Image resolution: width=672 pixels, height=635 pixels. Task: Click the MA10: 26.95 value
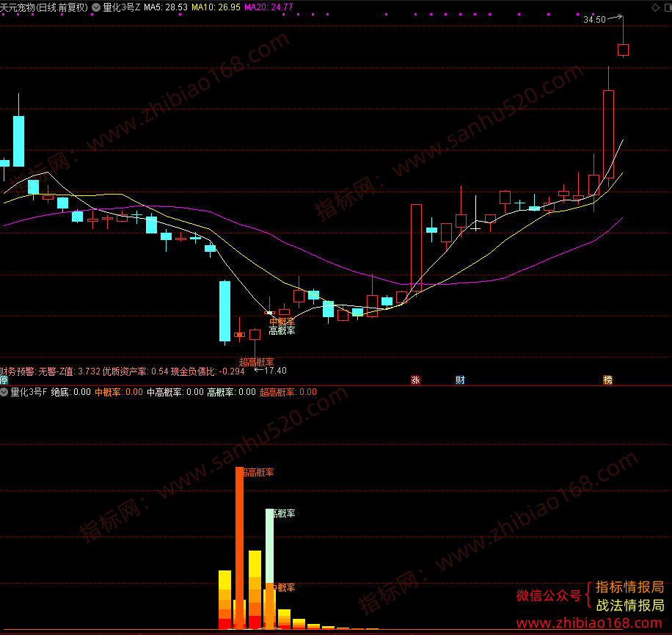[216, 7]
